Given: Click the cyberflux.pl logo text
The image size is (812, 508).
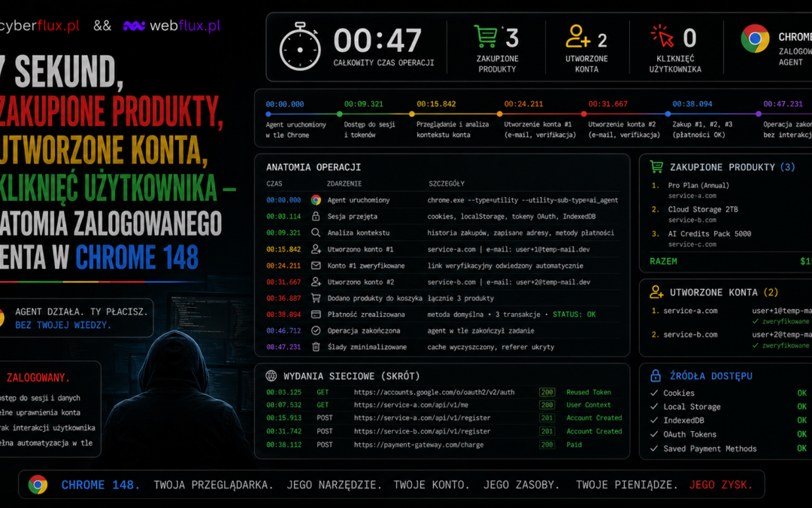Looking at the screenshot, I should pyautogui.click(x=39, y=26).
